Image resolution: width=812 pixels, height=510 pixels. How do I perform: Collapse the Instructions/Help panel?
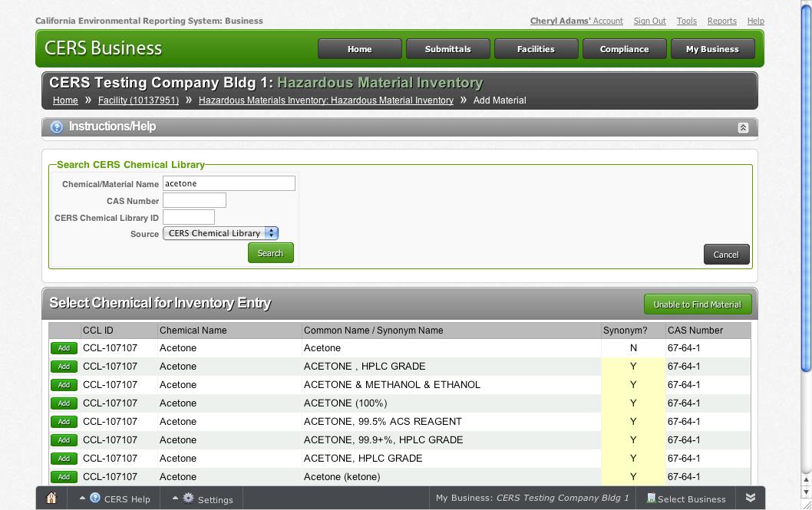click(743, 127)
